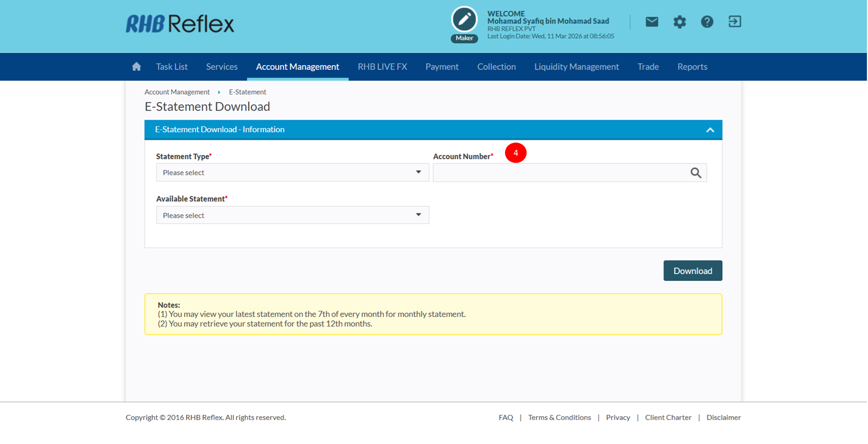Click the FAQ footer link

click(506, 417)
